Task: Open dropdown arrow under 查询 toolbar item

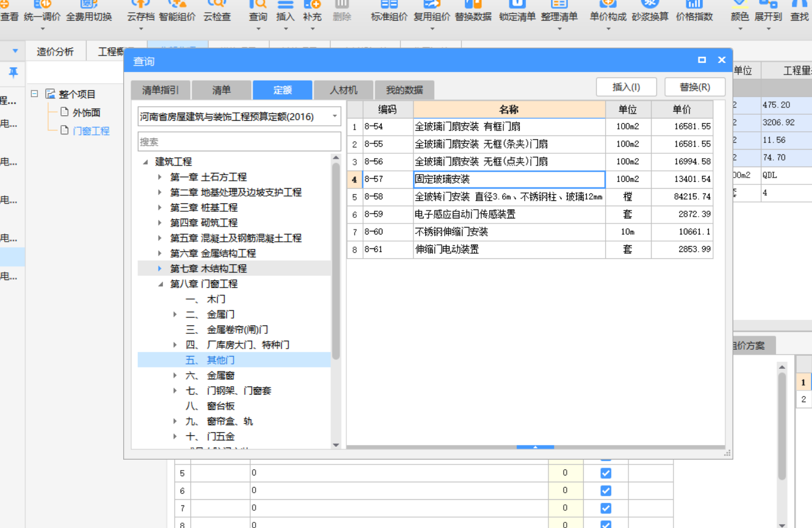Action: (x=258, y=29)
